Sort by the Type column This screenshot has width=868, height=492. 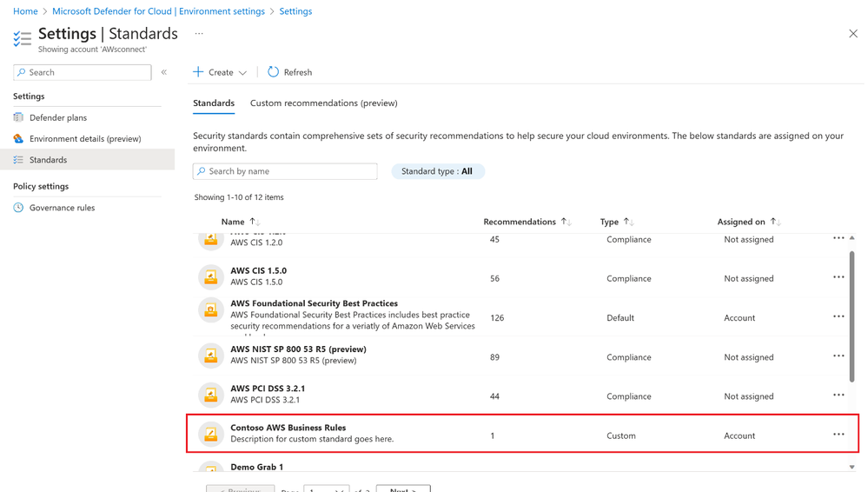(x=616, y=222)
